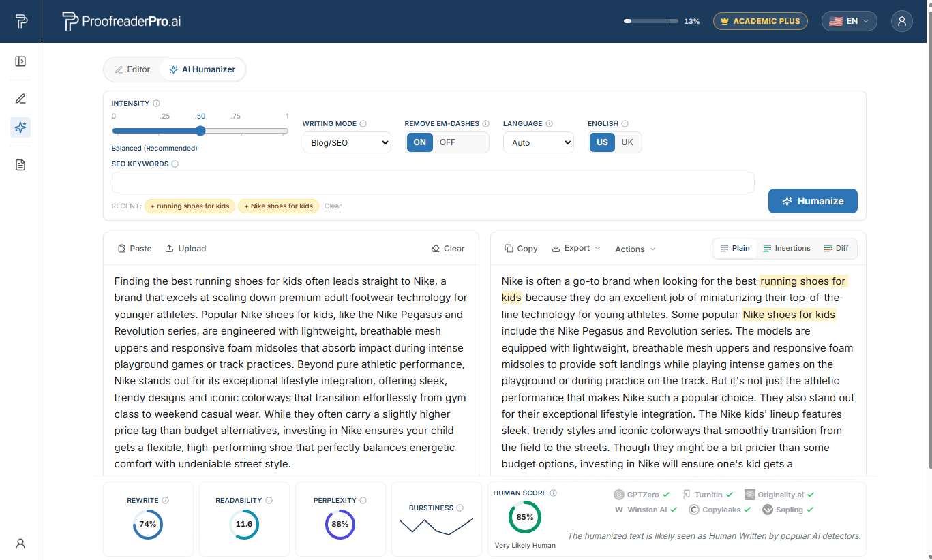Select the Diff view tab
Screen dimensions: 932x560
[836, 249]
